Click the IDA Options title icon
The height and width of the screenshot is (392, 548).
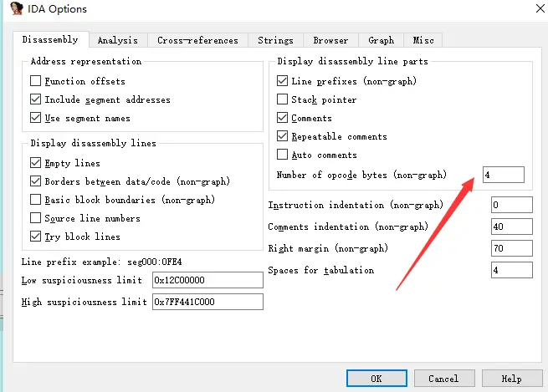17,8
